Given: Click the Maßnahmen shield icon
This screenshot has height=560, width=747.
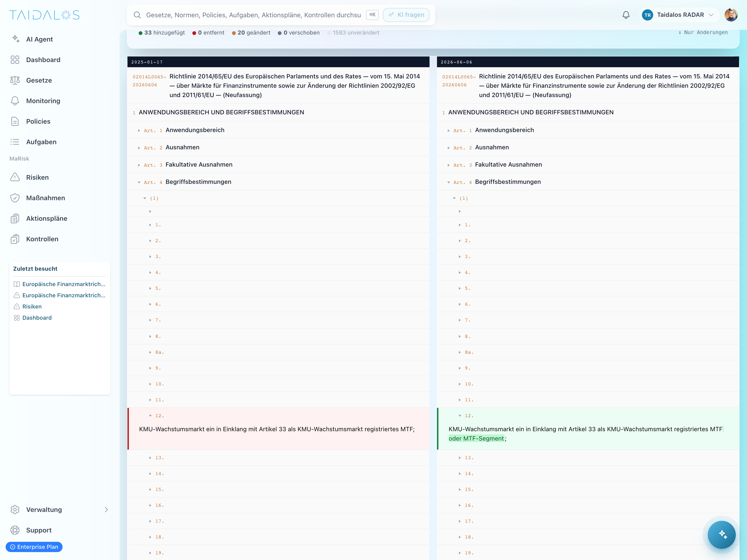Looking at the screenshot, I should coord(15,198).
